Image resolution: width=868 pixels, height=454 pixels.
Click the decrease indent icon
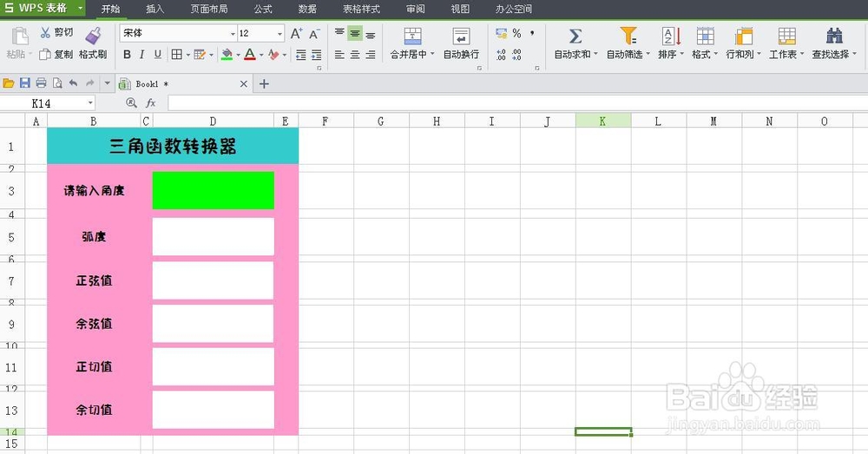[x=300, y=55]
